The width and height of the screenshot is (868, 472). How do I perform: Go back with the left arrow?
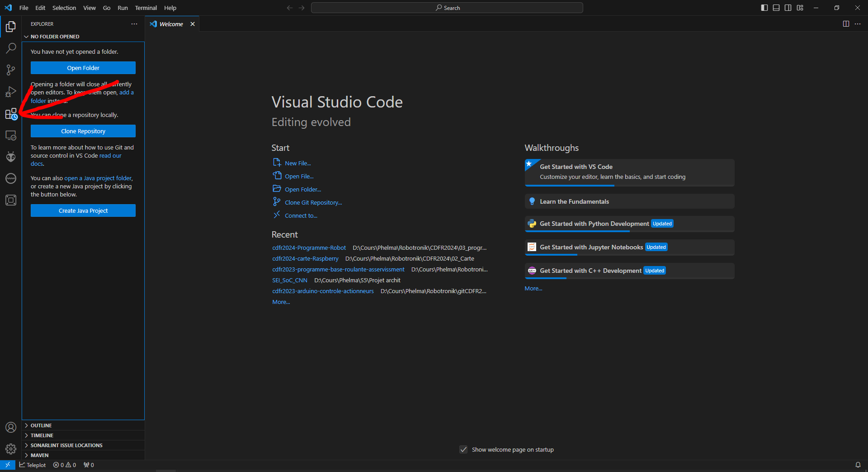290,8
